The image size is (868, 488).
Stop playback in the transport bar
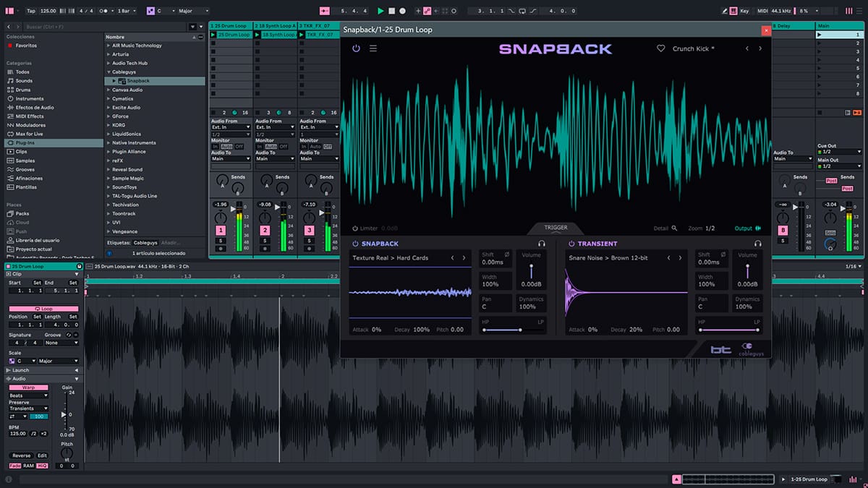point(391,11)
